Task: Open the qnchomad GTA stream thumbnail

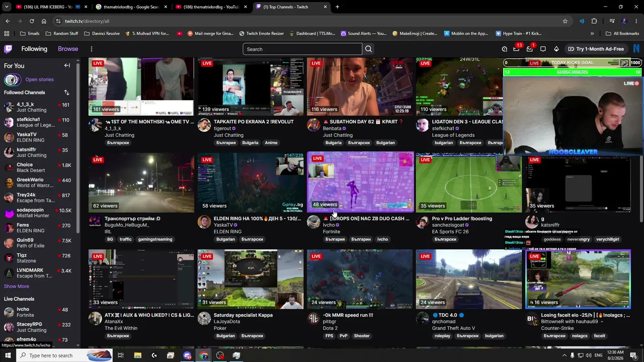Action: coord(469,279)
